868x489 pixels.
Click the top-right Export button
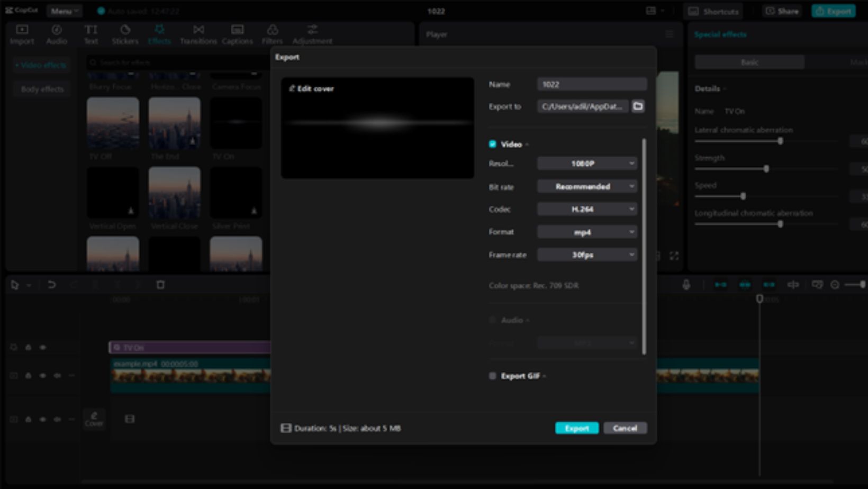tap(834, 11)
